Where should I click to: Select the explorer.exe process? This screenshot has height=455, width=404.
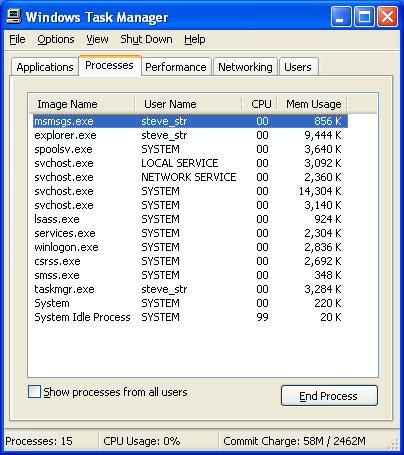tap(190, 135)
